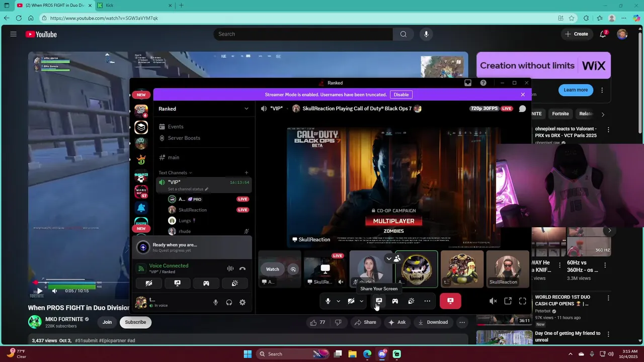
Task: Share your screen in Discord call controls
Action: coord(379,301)
